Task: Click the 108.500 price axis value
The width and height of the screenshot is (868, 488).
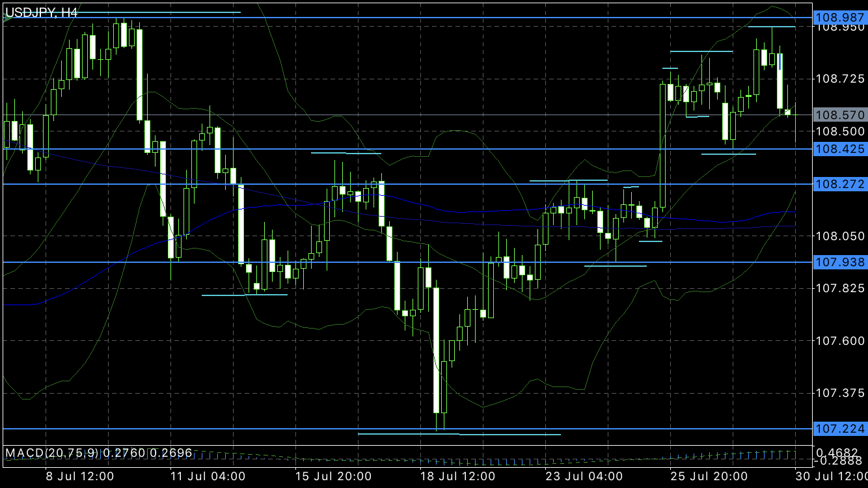Action: coord(840,131)
